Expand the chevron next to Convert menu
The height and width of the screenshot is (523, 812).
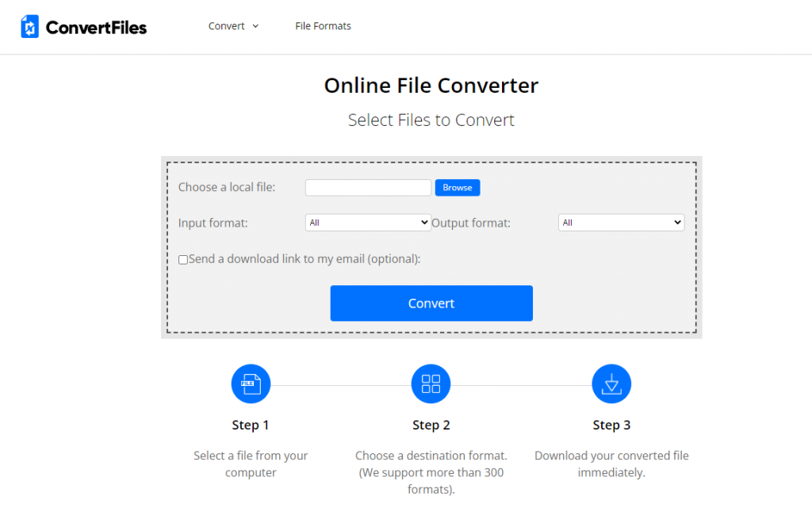pyautogui.click(x=255, y=26)
